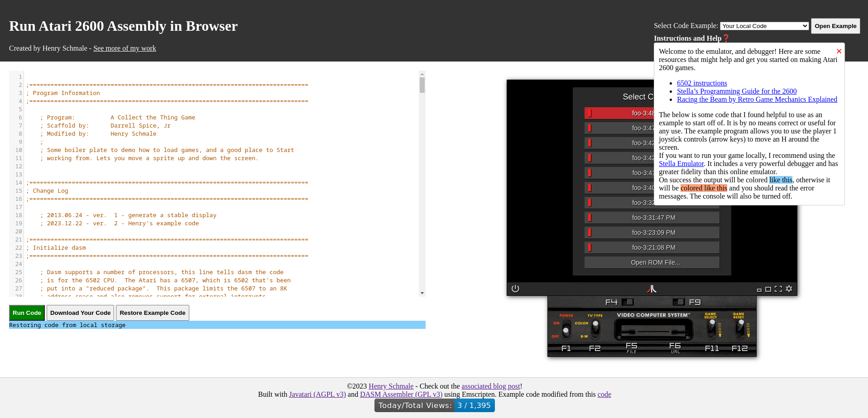Open Stella's Programming Guide link
Image resolution: width=868 pixels, height=418 pixels.
[x=737, y=91]
